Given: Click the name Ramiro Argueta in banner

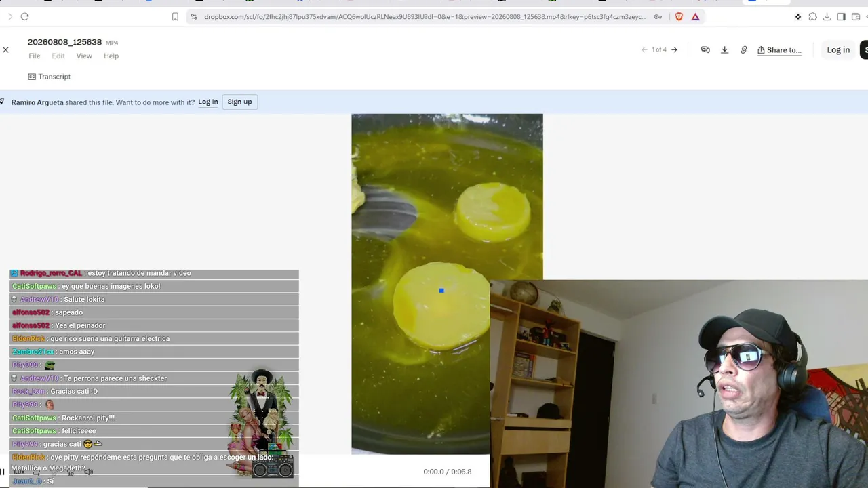Looking at the screenshot, I should point(37,102).
